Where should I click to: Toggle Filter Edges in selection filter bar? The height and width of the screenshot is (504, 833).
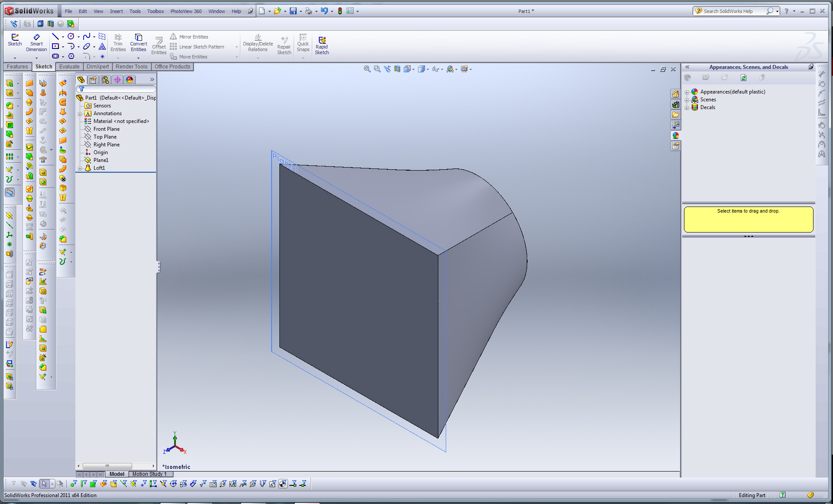83,484
